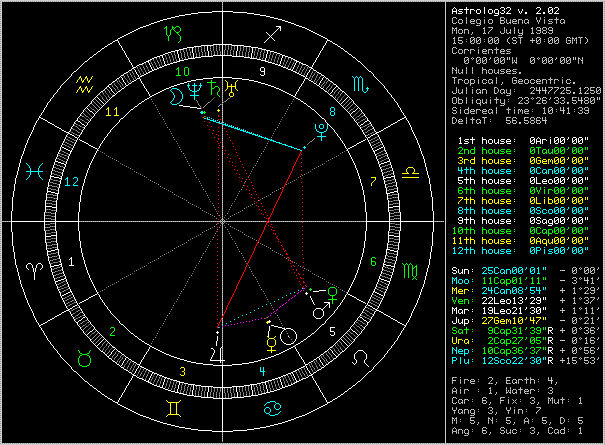Click house number 11 on the wheel
605x445 pixels.
[x=112, y=112]
